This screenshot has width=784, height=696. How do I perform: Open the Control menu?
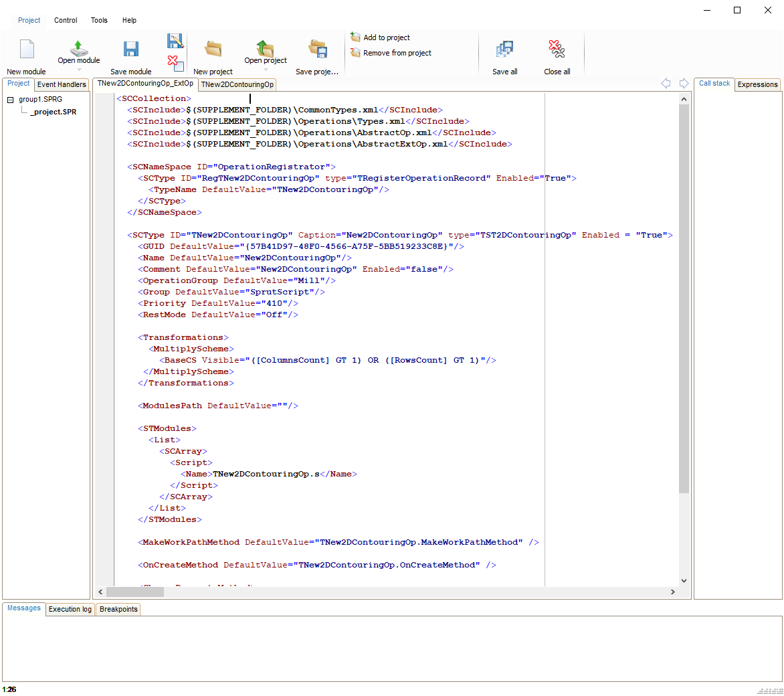[x=66, y=20]
